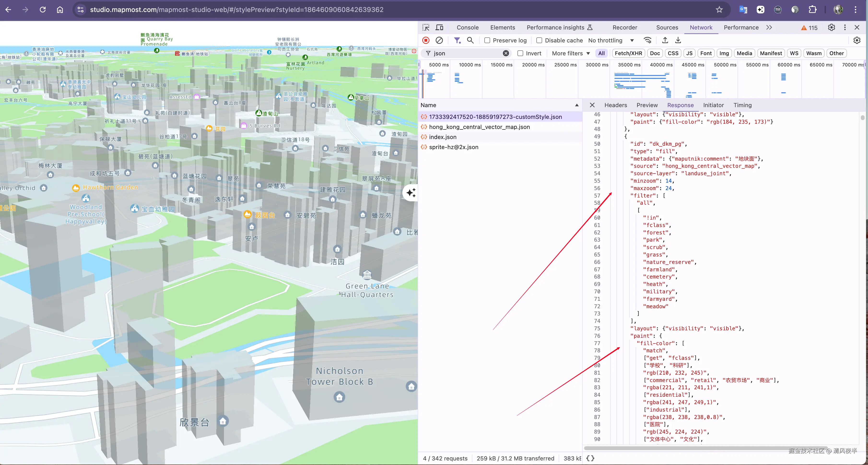Click the export HAR download icon

click(x=678, y=41)
